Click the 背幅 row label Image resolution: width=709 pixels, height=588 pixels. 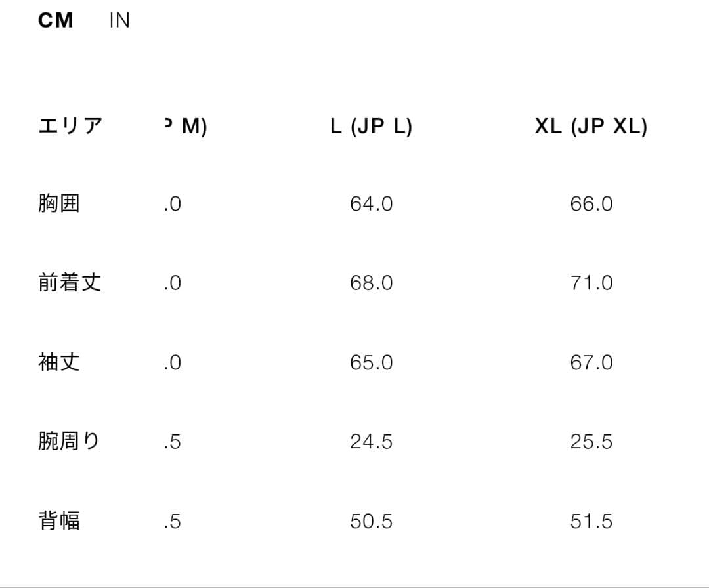pyautogui.click(x=60, y=520)
